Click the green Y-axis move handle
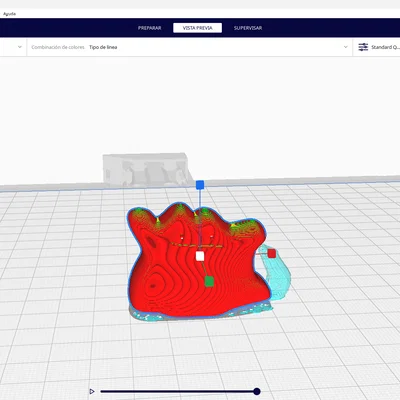 pyautogui.click(x=209, y=281)
